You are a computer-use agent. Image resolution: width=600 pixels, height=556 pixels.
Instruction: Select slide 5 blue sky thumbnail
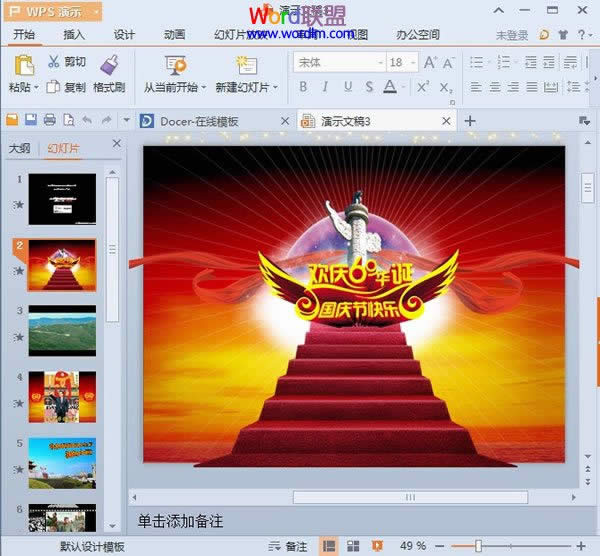click(x=62, y=463)
